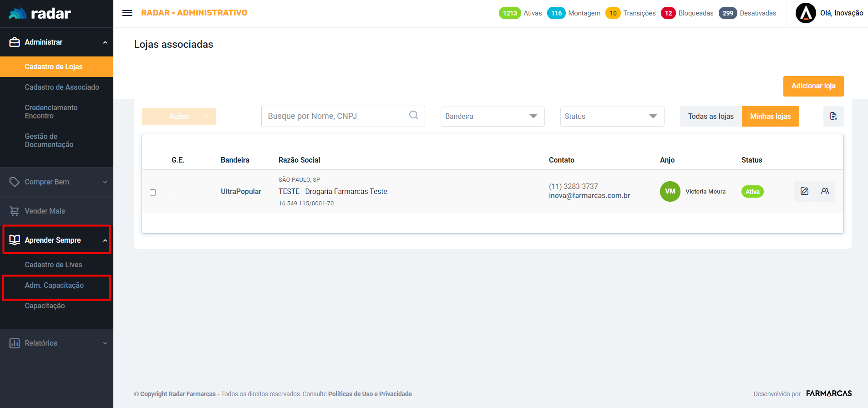Open the users icon in store row
The width and height of the screenshot is (868, 408).
(825, 191)
